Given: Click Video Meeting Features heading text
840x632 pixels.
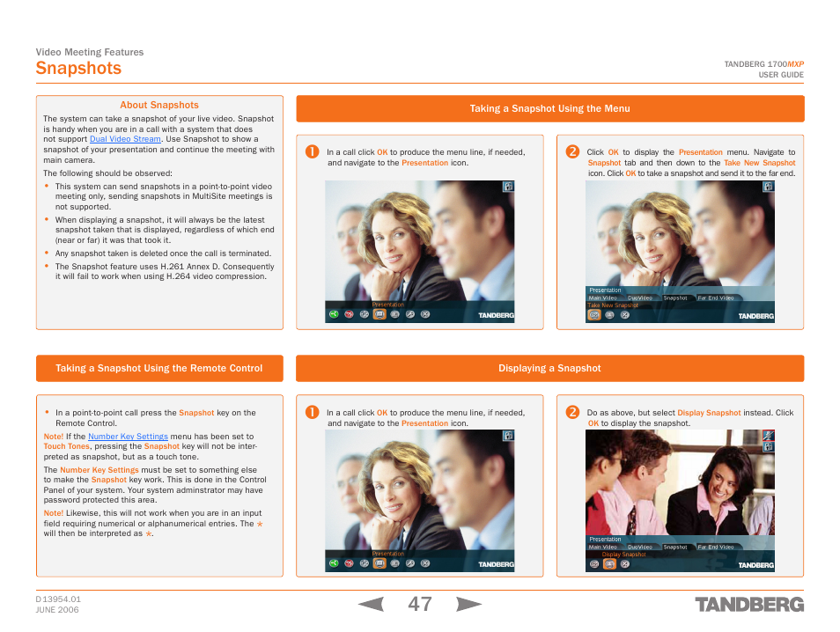Looking at the screenshot, I should coord(90,52).
